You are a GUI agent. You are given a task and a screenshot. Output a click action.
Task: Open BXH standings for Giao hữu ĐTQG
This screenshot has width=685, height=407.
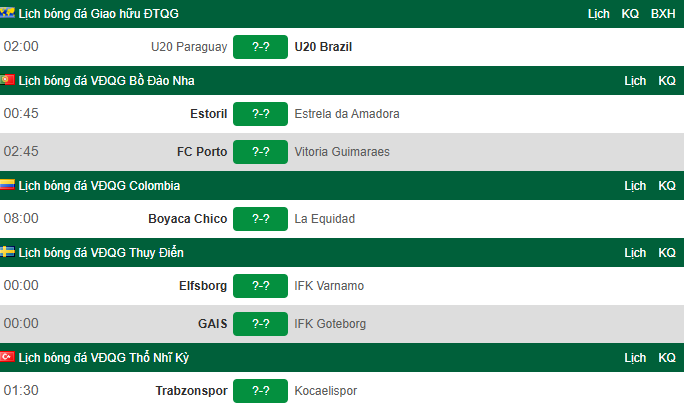663,14
